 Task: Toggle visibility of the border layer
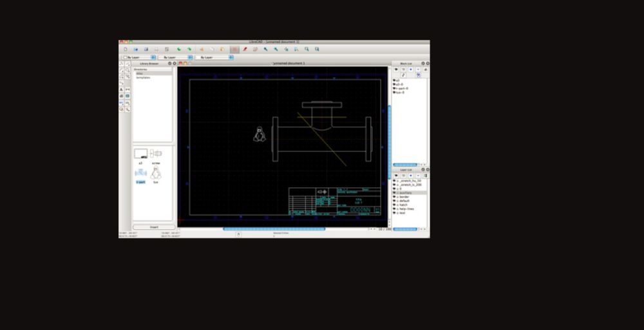tap(394, 197)
